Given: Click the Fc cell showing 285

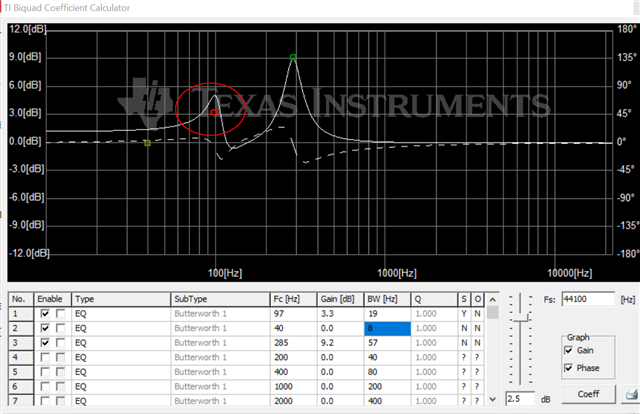Looking at the screenshot, I should [294, 343].
